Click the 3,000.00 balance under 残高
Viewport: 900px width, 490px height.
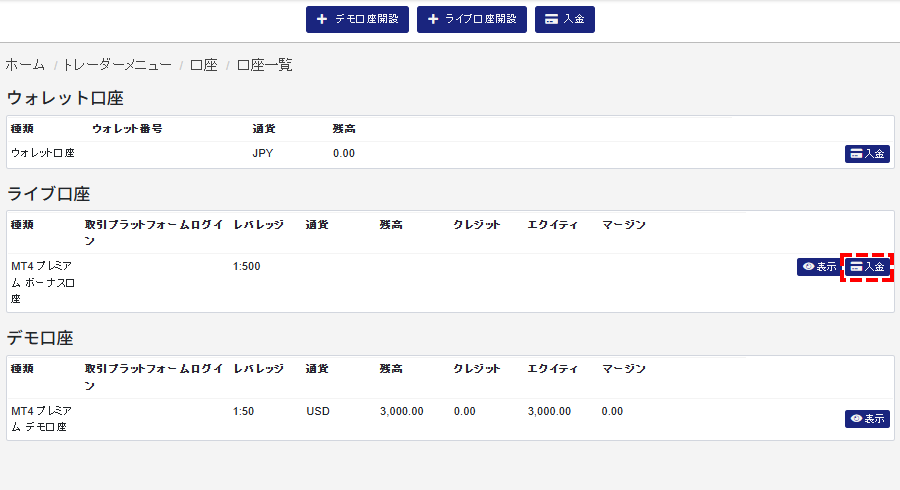402,411
